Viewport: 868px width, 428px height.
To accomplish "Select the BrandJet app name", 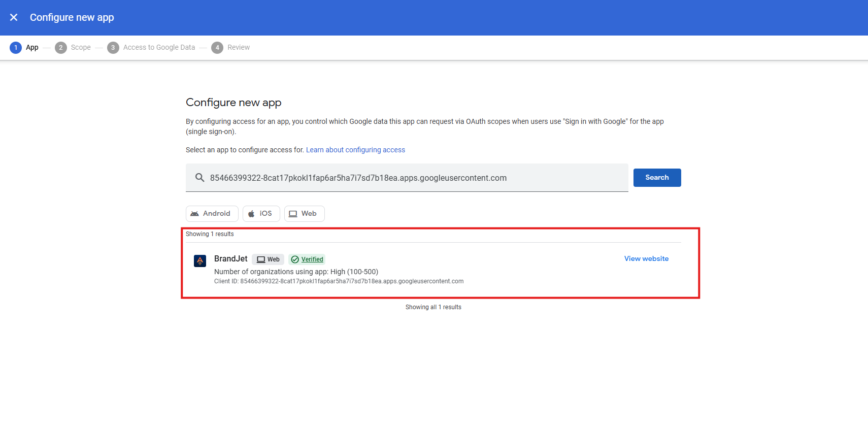I will coord(230,259).
